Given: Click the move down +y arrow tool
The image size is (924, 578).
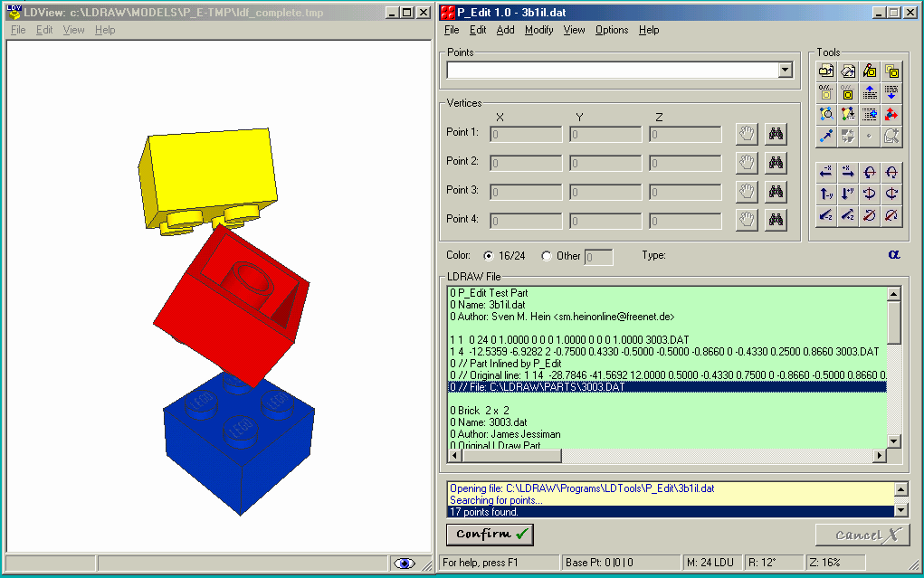Looking at the screenshot, I should click(x=847, y=194).
